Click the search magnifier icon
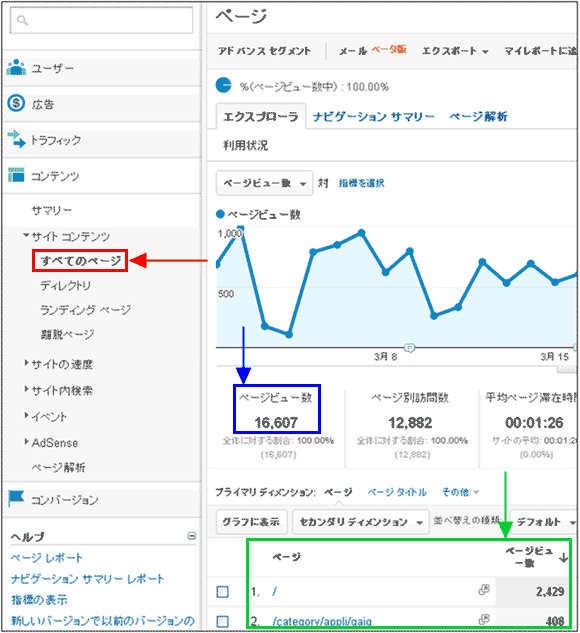Viewport: 580px width, 633px height. click(23, 20)
